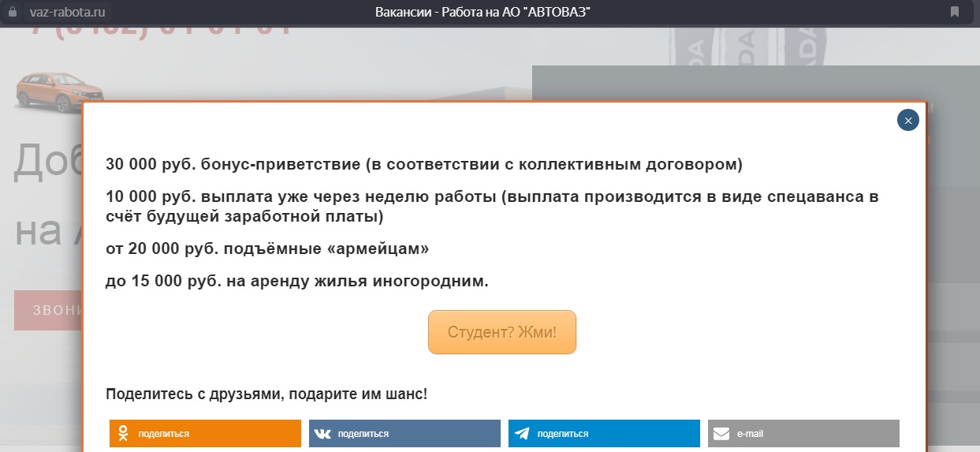Share via the Odnoklassniki button
980x452 pixels.
(x=205, y=433)
